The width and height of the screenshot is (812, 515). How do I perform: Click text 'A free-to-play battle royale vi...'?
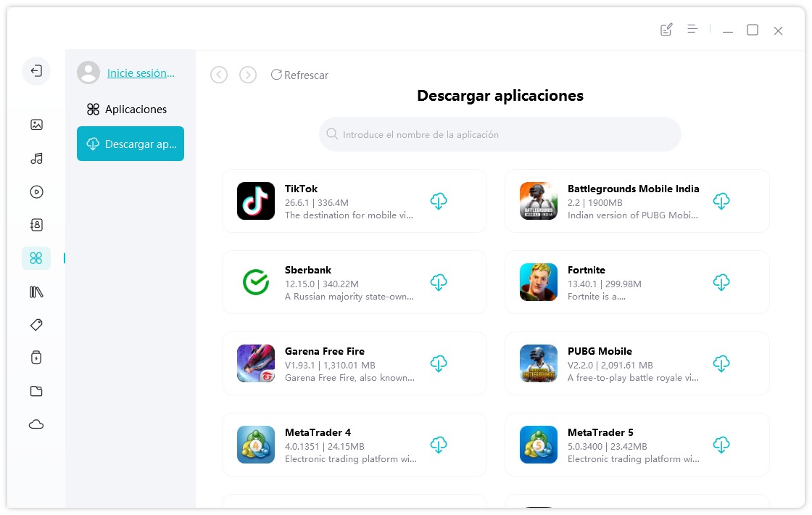click(x=633, y=378)
